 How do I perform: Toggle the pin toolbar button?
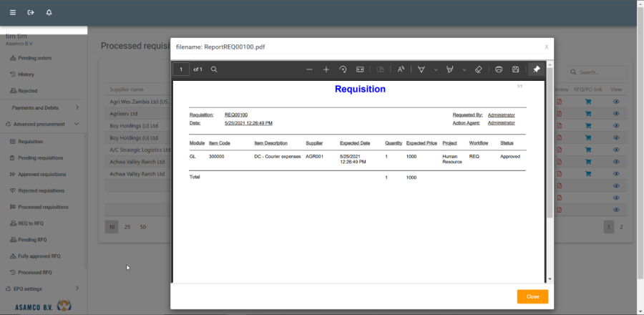[536, 69]
